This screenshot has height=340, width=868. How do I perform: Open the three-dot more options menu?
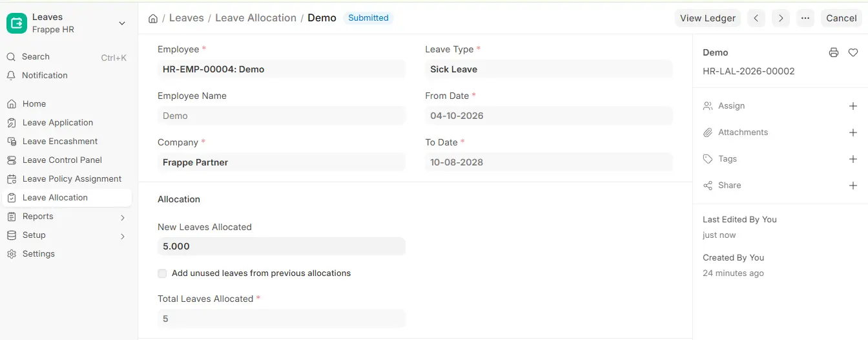coord(805,18)
